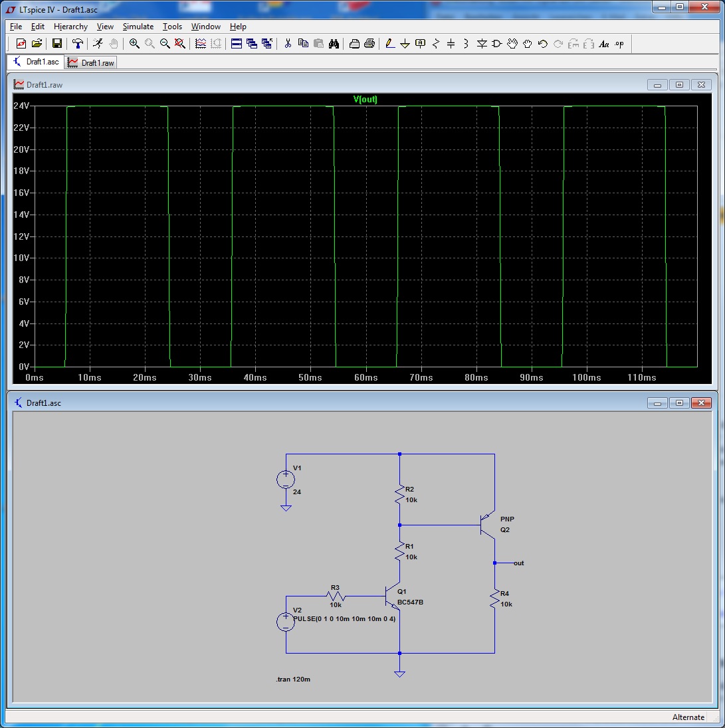Save the schematic with the floppy icon
The width and height of the screenshot is (725, 728).
[x=56, y=44]
